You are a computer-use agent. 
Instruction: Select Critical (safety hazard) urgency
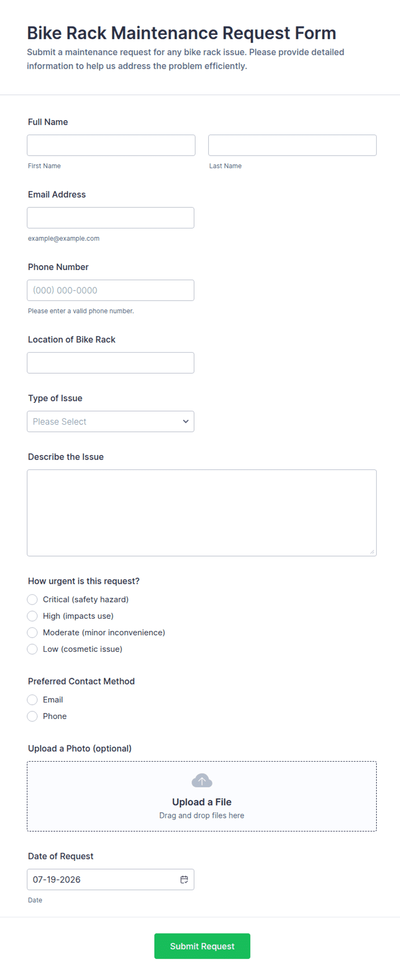[32, 599]
